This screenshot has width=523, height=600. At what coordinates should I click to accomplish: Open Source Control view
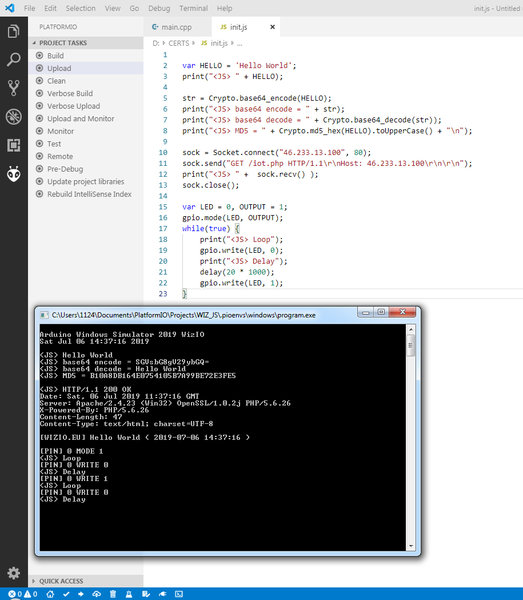tap(13, 88)
